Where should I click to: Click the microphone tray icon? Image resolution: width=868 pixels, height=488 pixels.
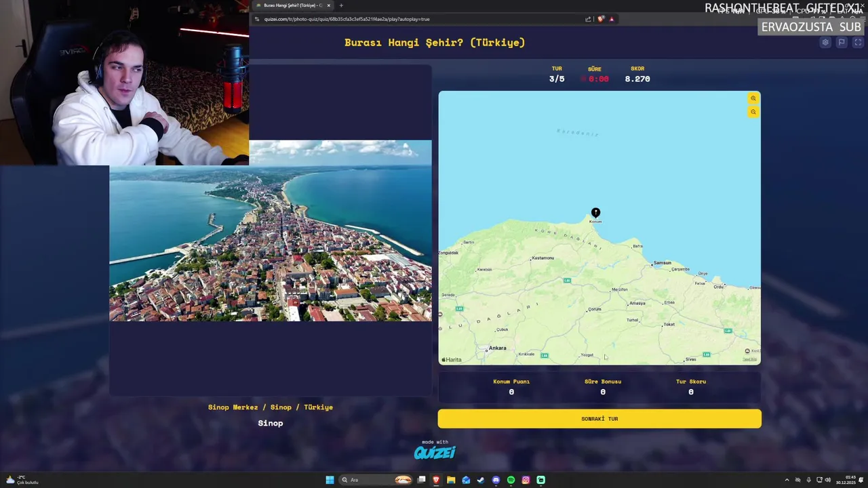[808, 480]
